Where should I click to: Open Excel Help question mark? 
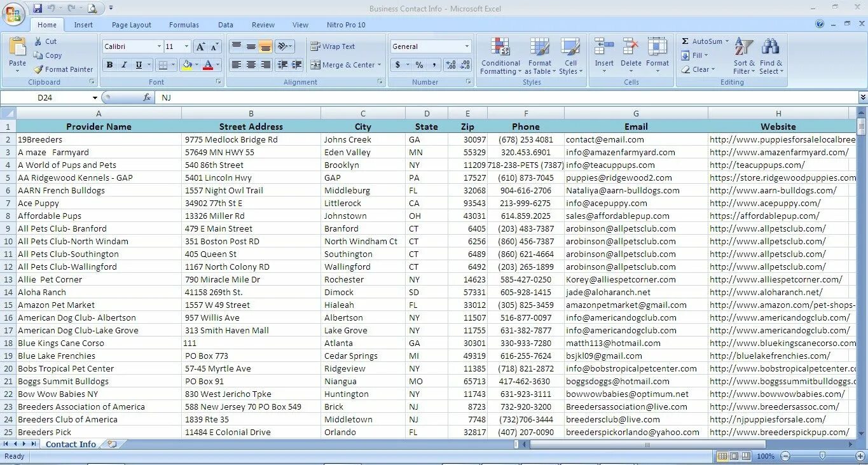point(820,24)
